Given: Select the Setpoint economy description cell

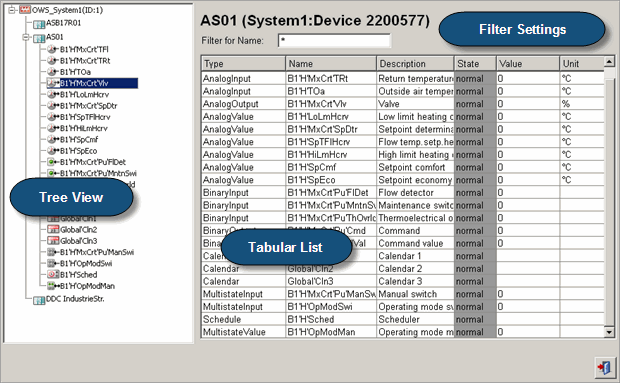Looking at the screenshot, I should [415, 180].
